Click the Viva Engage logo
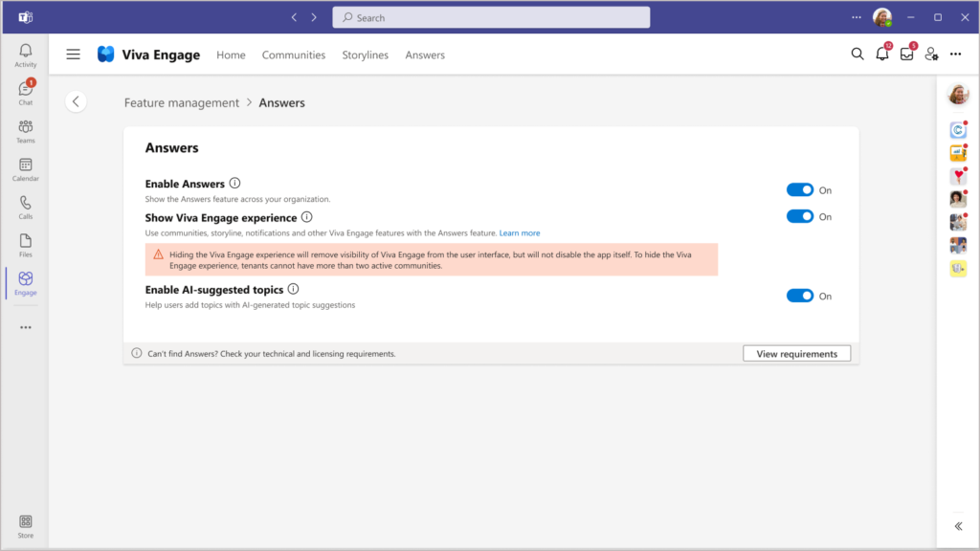The width and height of the screenshot is (980, 551). [105, 55]
